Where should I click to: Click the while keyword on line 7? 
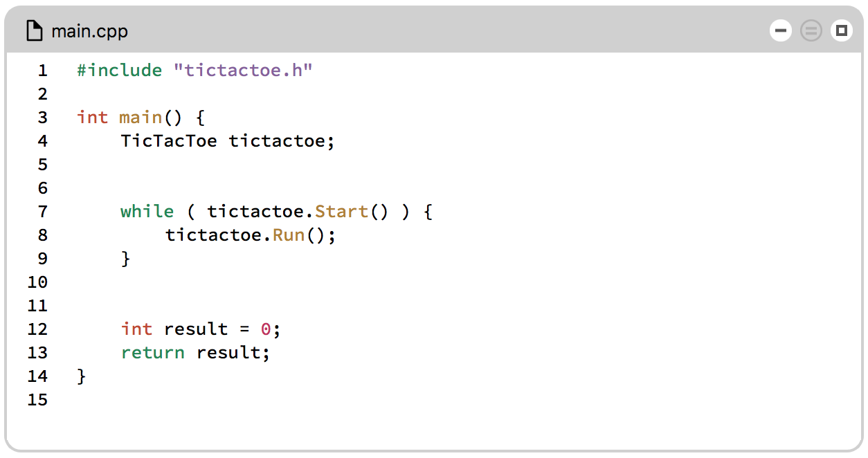tap(147, 211)
